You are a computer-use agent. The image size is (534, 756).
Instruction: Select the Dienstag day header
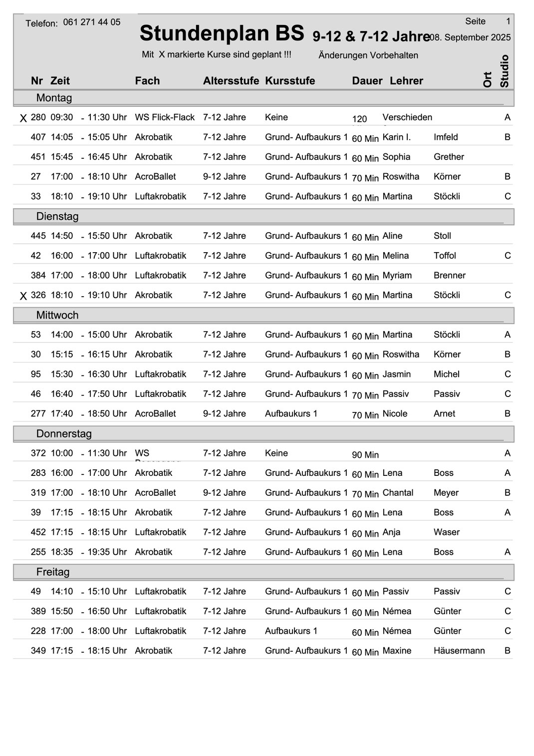57,216
